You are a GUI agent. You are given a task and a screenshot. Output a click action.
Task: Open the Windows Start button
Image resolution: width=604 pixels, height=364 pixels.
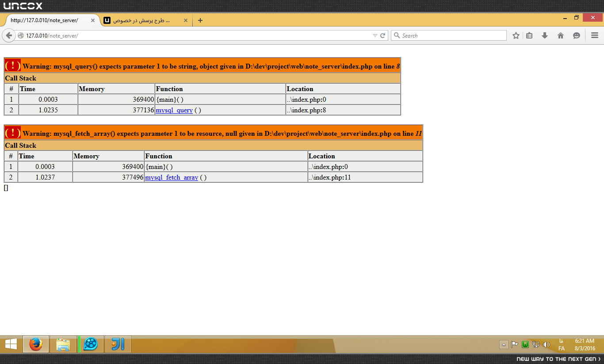(x=11, y=344)
